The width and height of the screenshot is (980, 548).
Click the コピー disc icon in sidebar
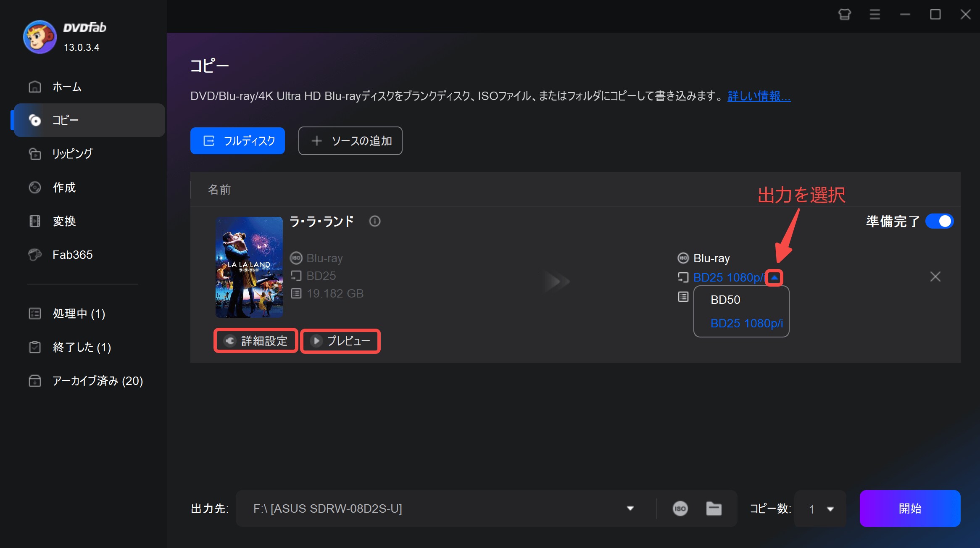35,120
